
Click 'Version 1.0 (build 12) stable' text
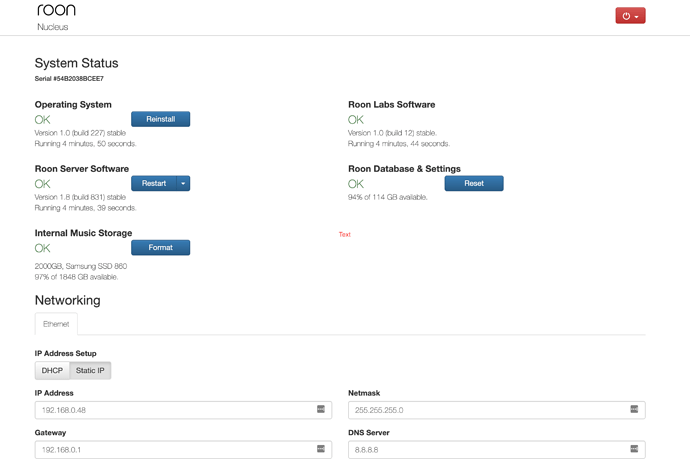[x=393, y=133]
